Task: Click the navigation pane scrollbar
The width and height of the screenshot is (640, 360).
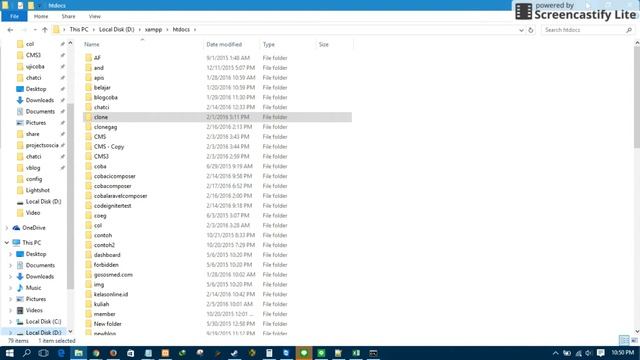Action: pyautogui.click(x=70, y=196)
